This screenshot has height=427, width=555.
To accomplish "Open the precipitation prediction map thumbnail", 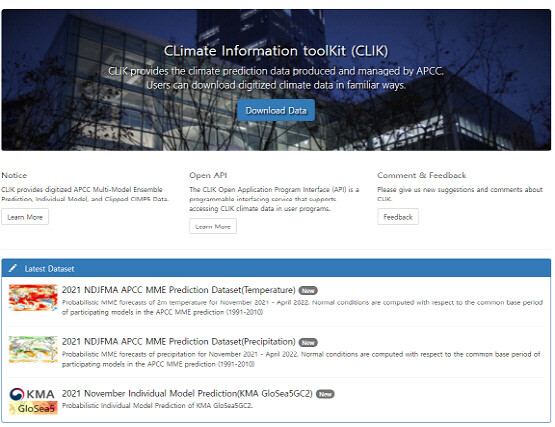I will 33,349.
